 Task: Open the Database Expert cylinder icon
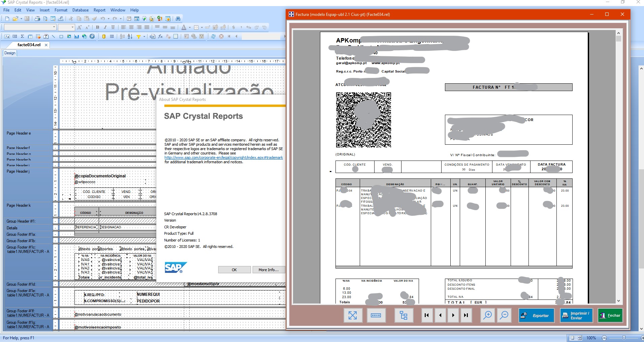tap(104, 36)
